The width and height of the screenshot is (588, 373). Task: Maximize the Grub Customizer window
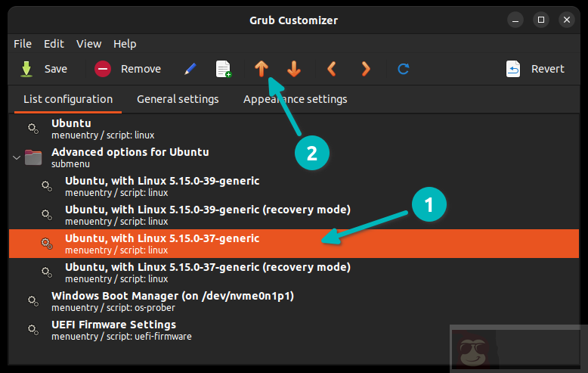(541, 20)
